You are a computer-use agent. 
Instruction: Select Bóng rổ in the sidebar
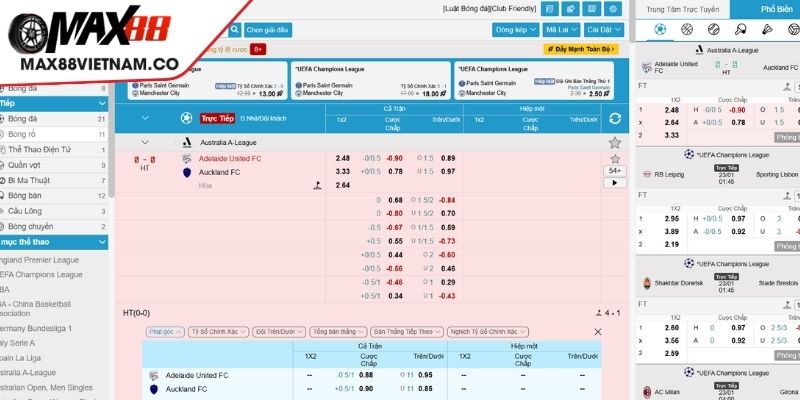pyautogui.click(x=54, y=134)
